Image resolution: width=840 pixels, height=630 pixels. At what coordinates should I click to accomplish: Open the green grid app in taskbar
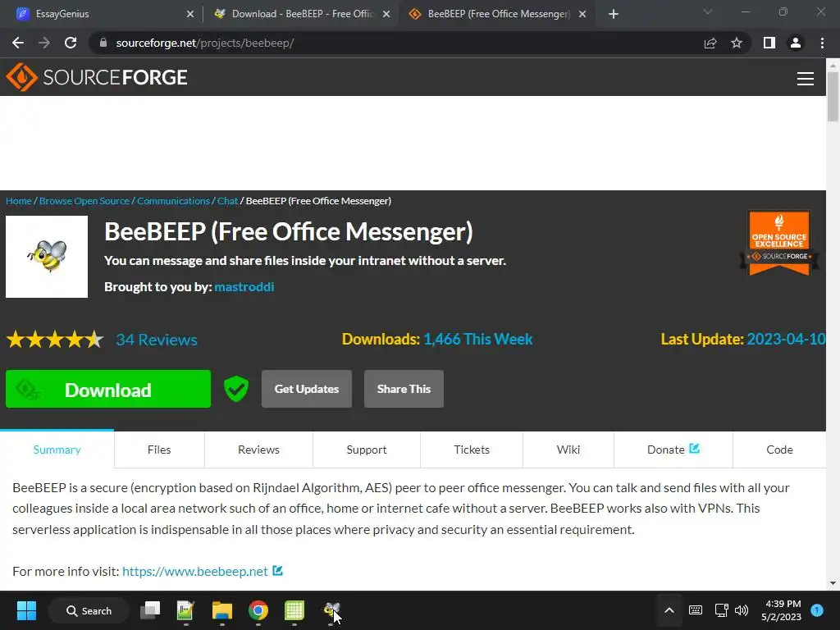pos(294,610)
